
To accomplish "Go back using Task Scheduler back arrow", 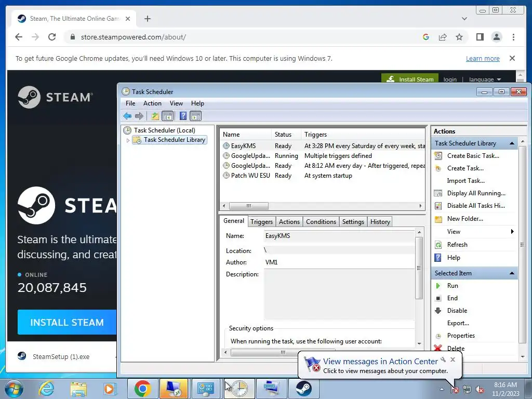I will (127, 116).
